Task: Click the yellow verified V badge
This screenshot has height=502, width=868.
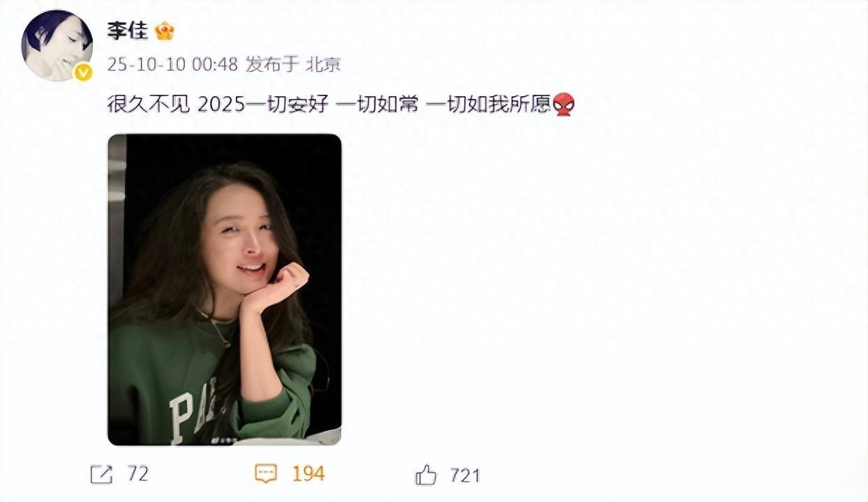Action: 83,72
